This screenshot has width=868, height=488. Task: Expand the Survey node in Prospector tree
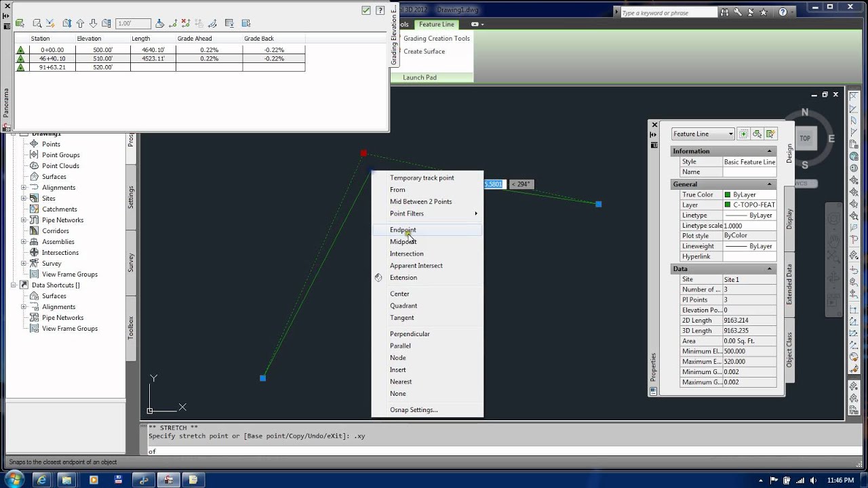click(x=24, y=264)
